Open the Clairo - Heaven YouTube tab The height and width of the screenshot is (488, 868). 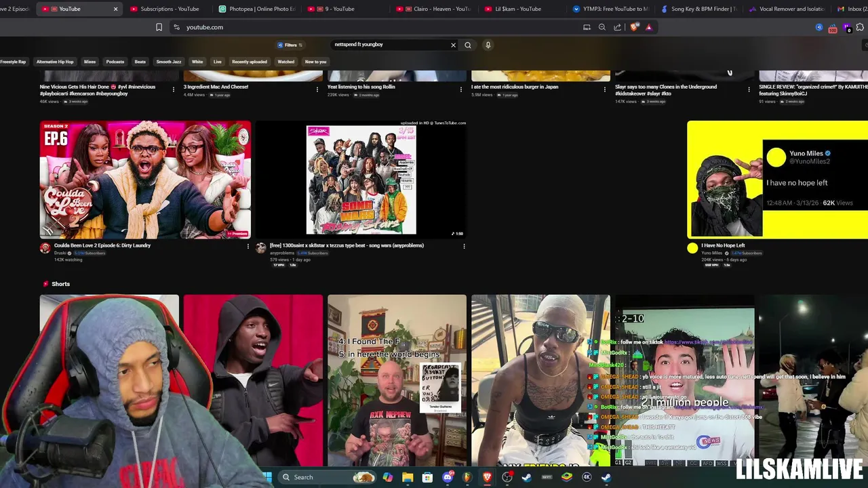click(x=434, y=9)
